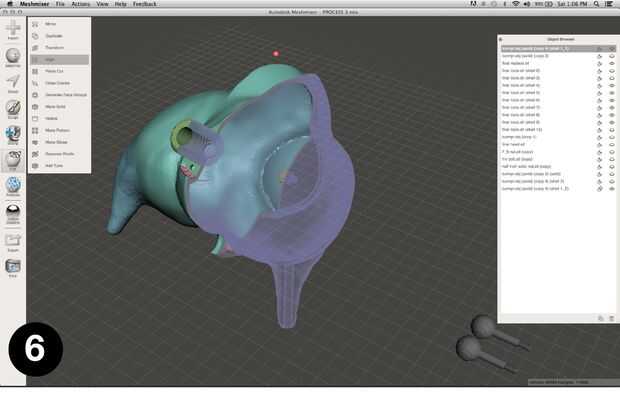Click the trash icon at the Object Browser footer
Image resolution: width=620 pixels, height=401 pixels.
611,318
